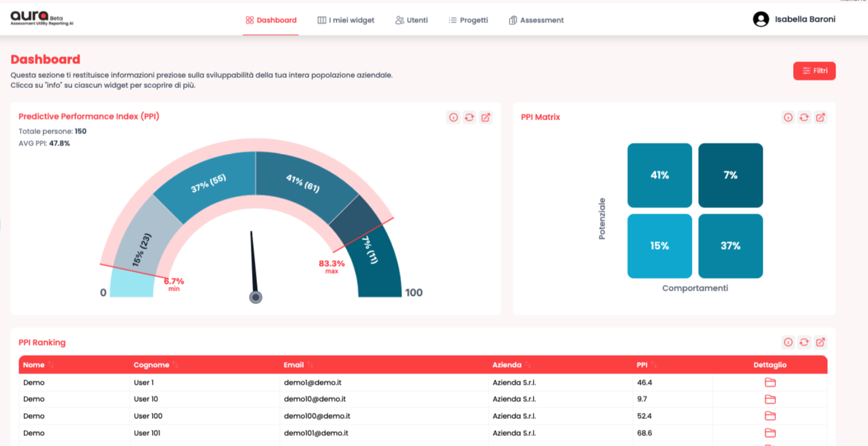This screenshot has width=868, height=446.
Task: Open the PPI Matrix external link icon
Action: coord(820,117)
